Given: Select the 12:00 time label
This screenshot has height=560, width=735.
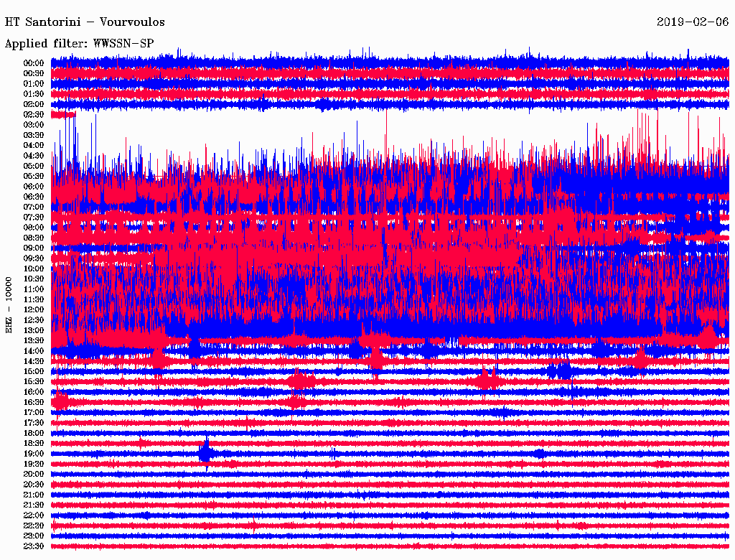Looking at the screenshot, I should pyautogui.click(x=34, y=310).
